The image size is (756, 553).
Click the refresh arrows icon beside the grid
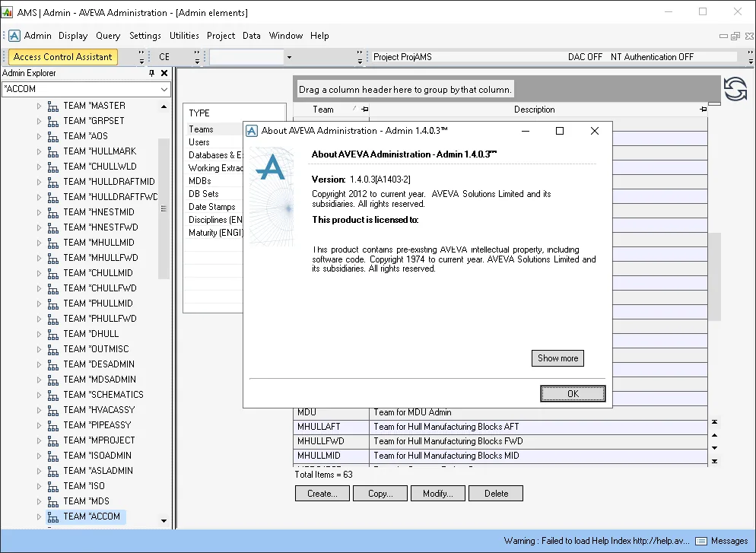click(735, 89)
